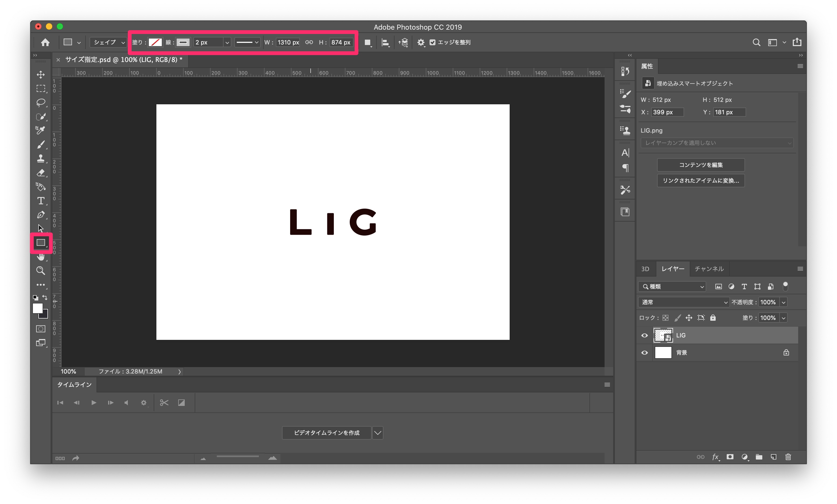The image size is (837, 504).
Task: Open the fill color swatch
Action: (155, 43)
